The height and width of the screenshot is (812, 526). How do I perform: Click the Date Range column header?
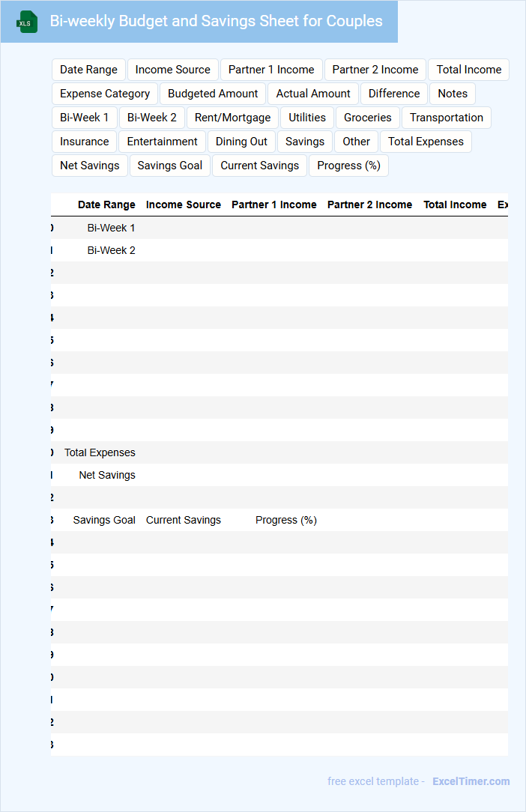[x=106, y=204]
